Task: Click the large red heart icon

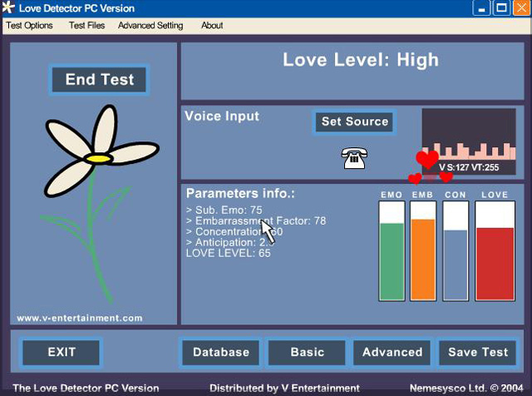Action: pos(427,159)
